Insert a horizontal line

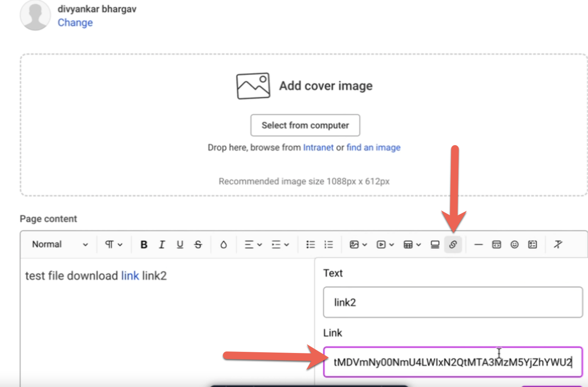click(x=478, y=245)
